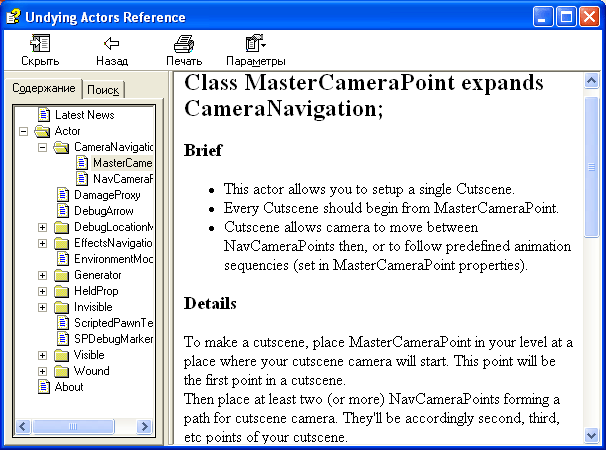The height and width of the screenshot is (450, 606).
Task: Click the DebugLocation folder icon
Action: (61, 227)
